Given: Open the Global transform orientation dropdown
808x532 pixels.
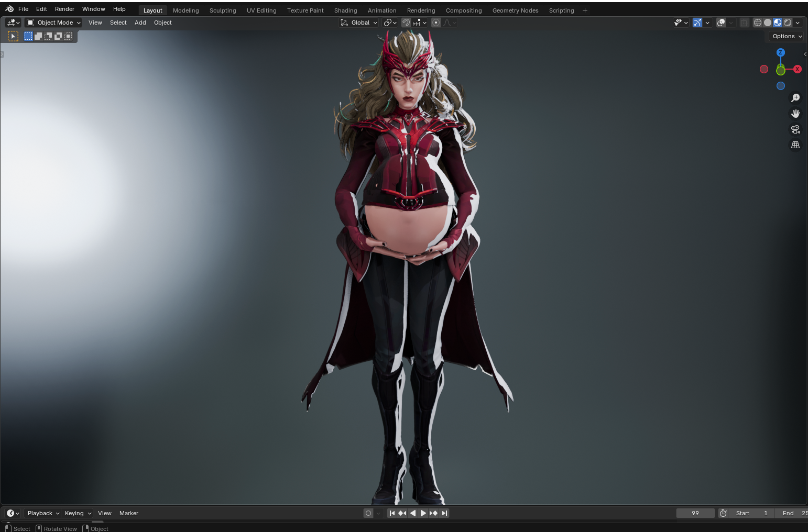Looking at the screenshot, I should [x=359, y=23].
